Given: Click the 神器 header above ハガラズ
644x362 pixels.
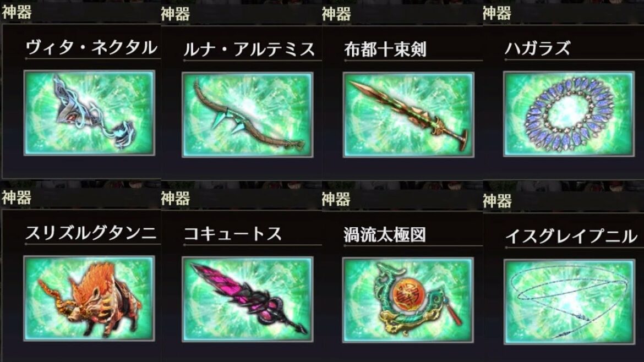Looking at the screenshot, I should point(497,13).
